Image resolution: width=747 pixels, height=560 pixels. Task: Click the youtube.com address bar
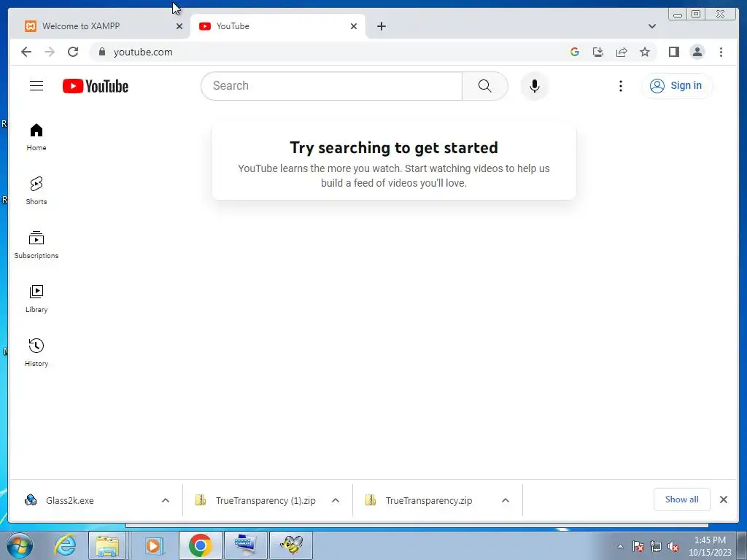(329, 52)
